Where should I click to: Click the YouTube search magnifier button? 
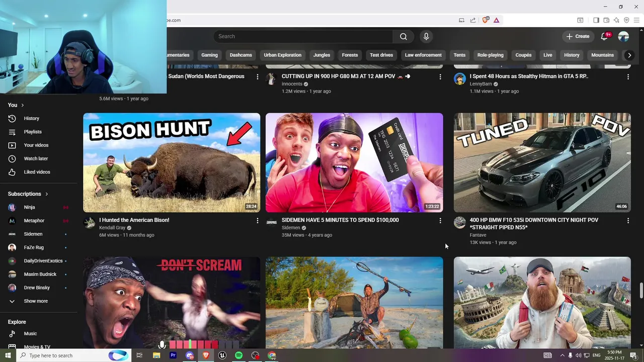[403, 36]
